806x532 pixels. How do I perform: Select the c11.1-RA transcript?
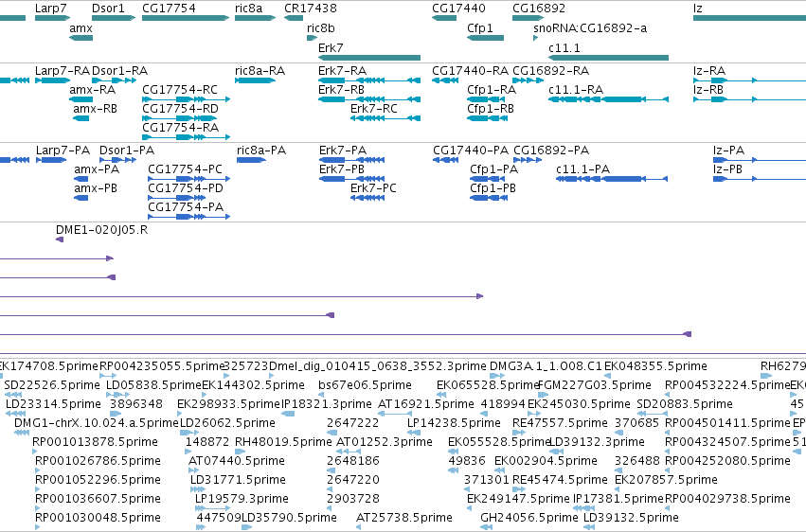pos(609,99)
